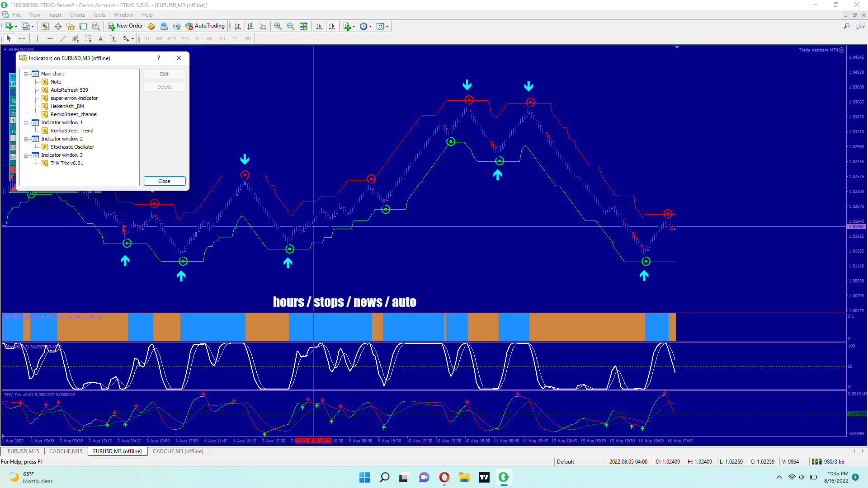Open the Data Window toolbar icon

pyautogui.click(x=58, y=26)
